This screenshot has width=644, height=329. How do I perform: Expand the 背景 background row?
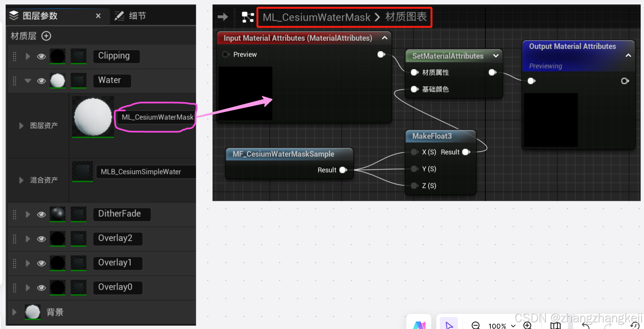point(14,312)
